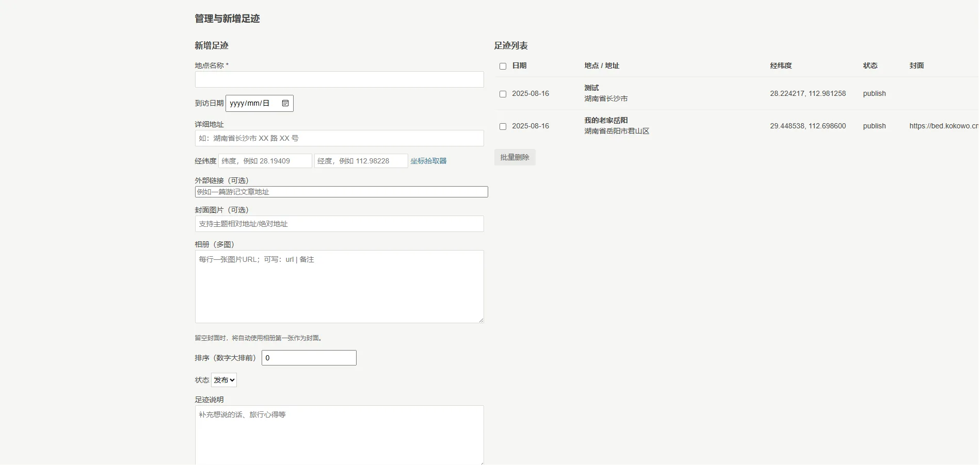Click the 封面图片 input field
Screen dimensions: 980x465
339,224
